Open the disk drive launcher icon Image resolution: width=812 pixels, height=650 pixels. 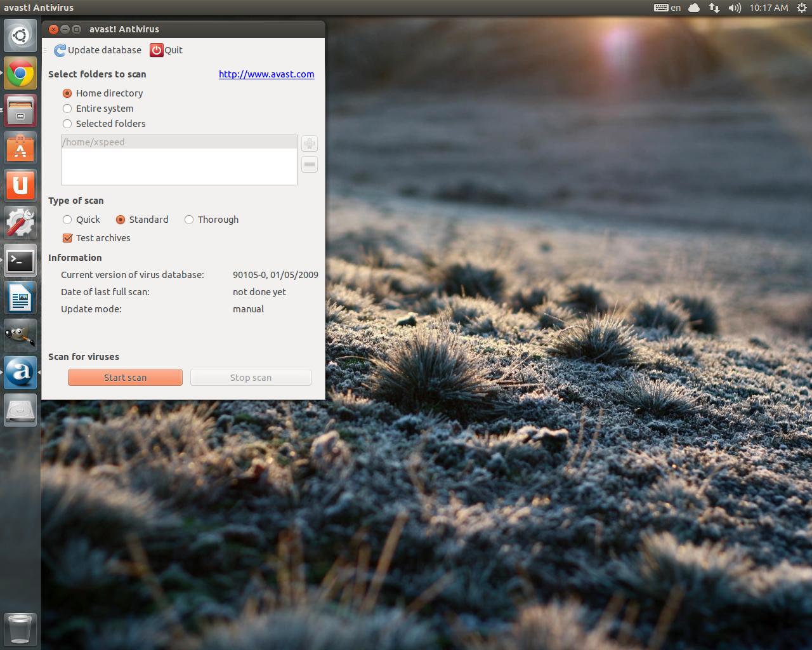(20, 410)
